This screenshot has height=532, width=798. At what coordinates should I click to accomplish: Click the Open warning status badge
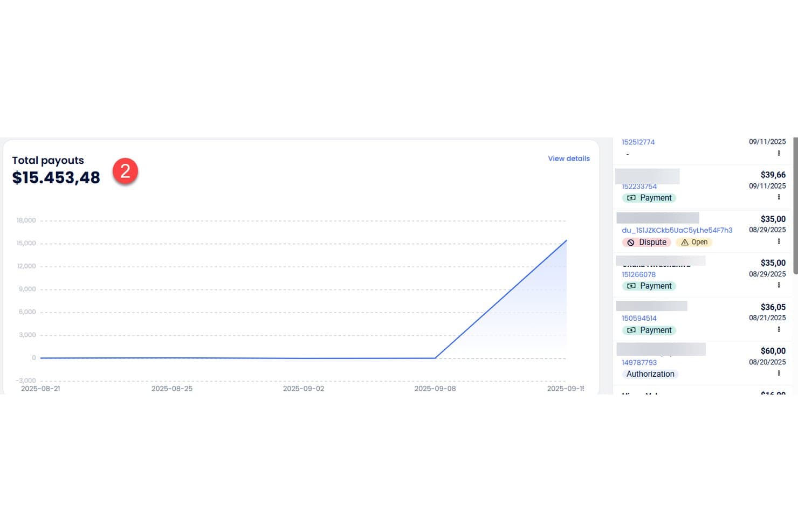click(x=694, y=242)
